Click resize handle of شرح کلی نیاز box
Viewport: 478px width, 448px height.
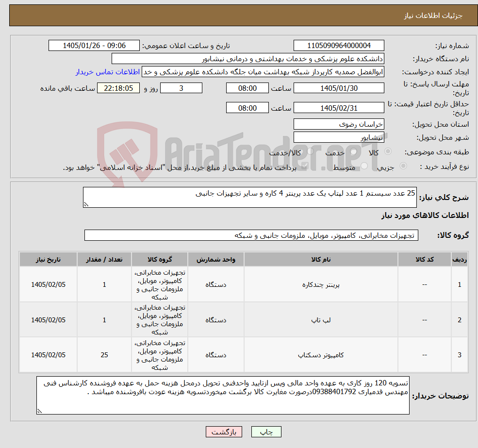pos(86,204)
